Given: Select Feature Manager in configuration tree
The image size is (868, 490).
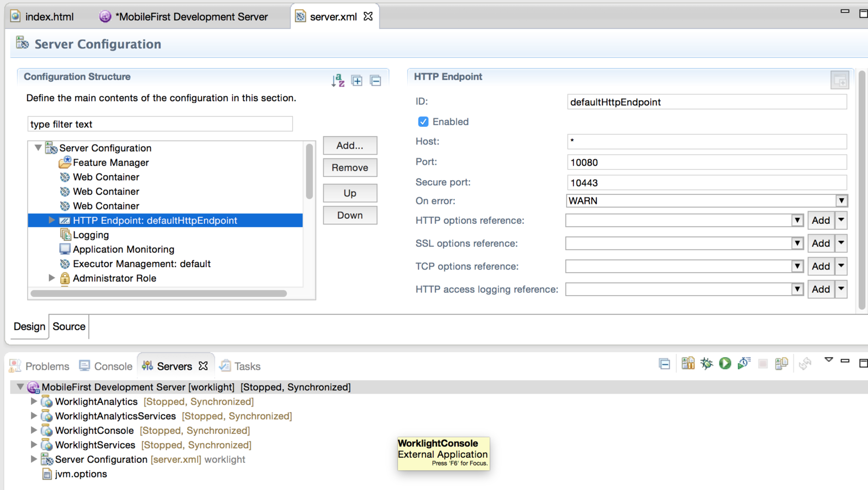Looking at the screenshot, I should 110,162.
